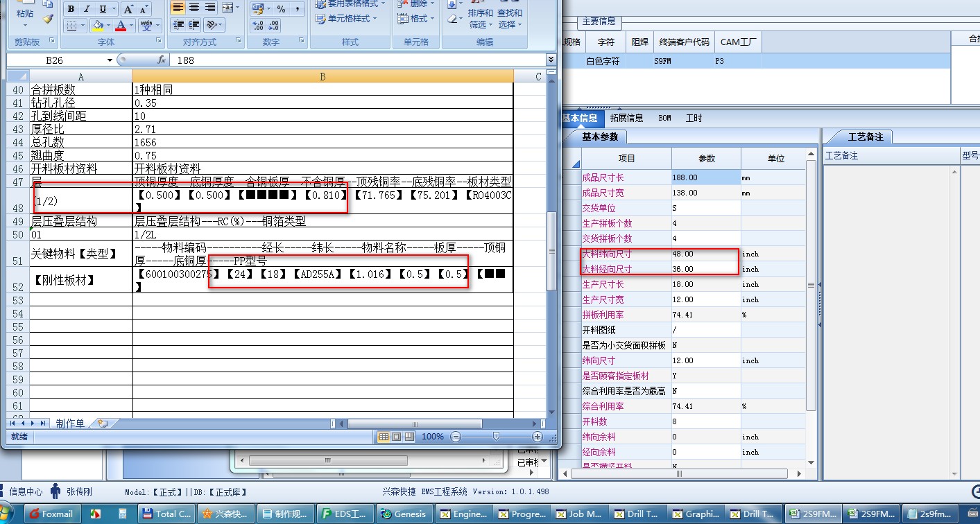Open the 排序和筛选 dropdown
Image resolution: width=980 pixels, height=524 pixels.
point(480,19)
